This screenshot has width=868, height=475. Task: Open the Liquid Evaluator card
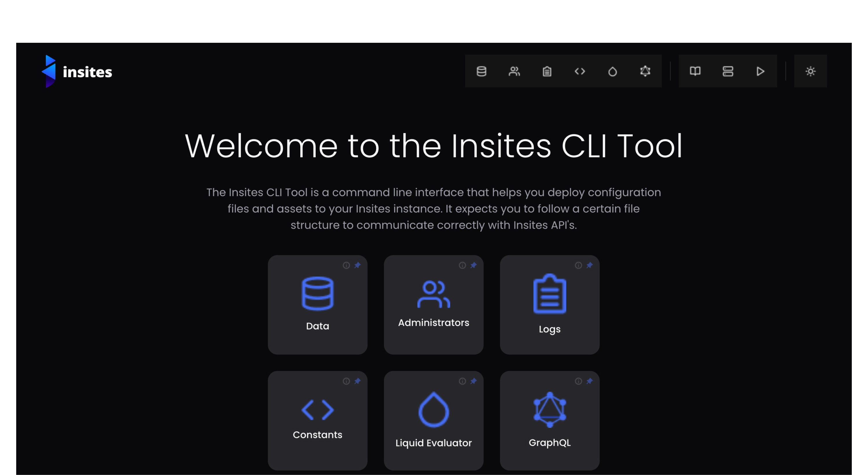[433, 421]
